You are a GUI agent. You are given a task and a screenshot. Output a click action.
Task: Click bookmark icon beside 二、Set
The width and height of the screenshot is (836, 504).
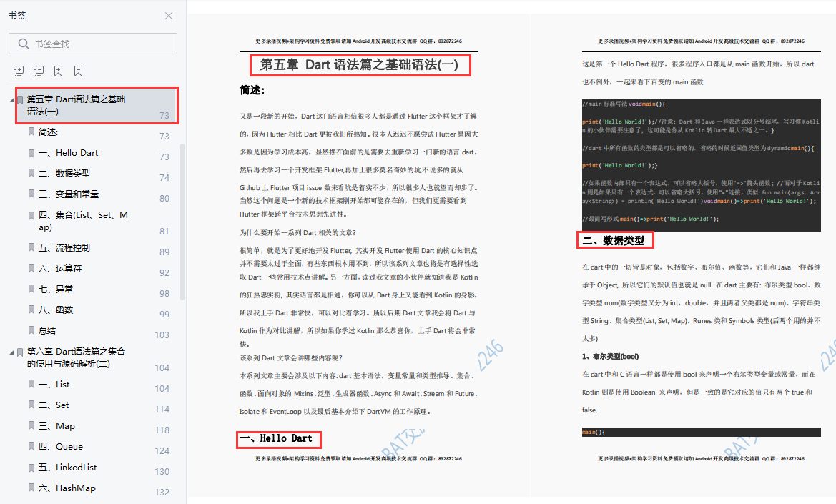pyautogui.click(x=31, y=405)
